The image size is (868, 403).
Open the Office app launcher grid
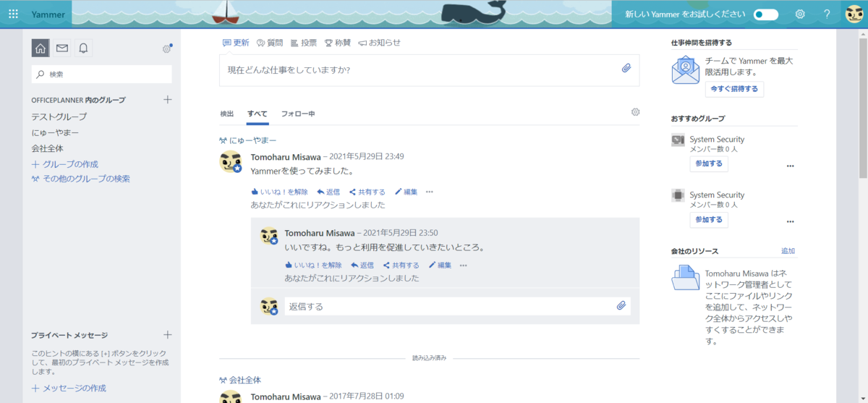point(13,14)
